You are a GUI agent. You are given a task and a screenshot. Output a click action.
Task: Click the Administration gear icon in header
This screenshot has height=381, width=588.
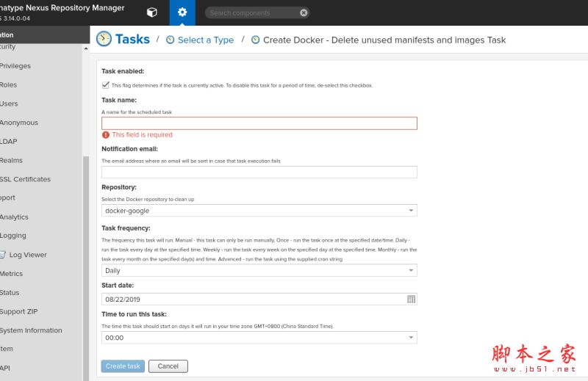[182, 12]
